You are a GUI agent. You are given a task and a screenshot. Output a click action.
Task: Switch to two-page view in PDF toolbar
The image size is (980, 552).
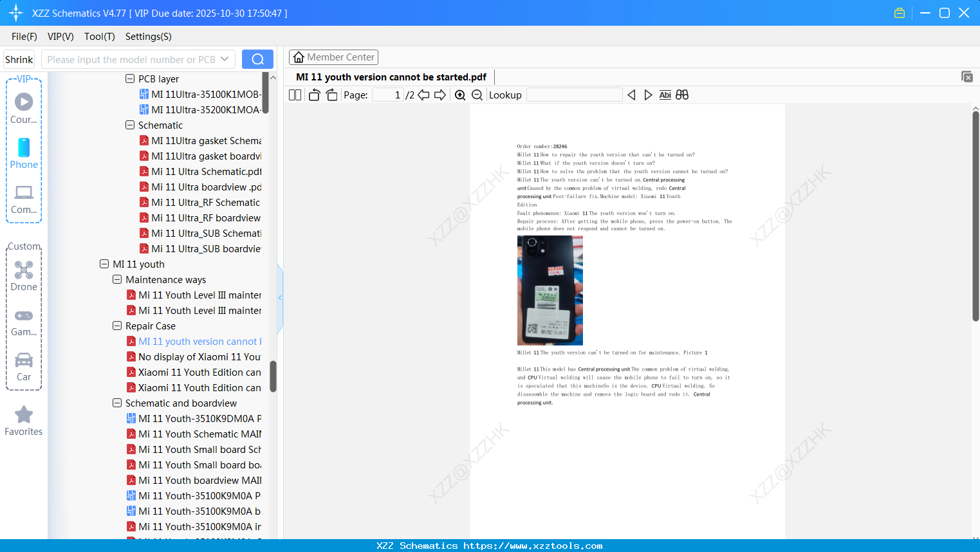coord(295,95)
